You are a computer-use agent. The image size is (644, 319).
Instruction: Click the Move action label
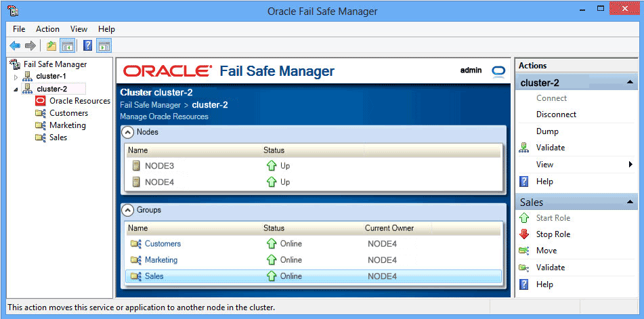click(x=546, y=251)
